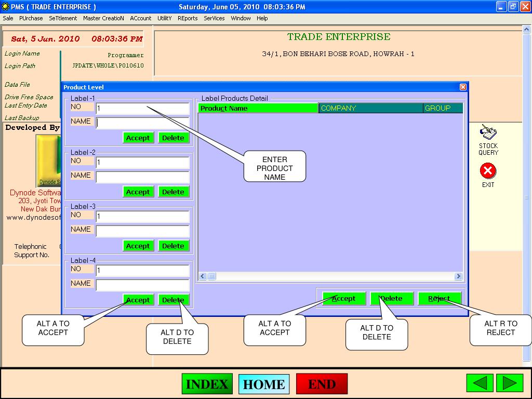Open the PUrchase menu
This screenshot has width=532, height=399.
click(31, 18)
